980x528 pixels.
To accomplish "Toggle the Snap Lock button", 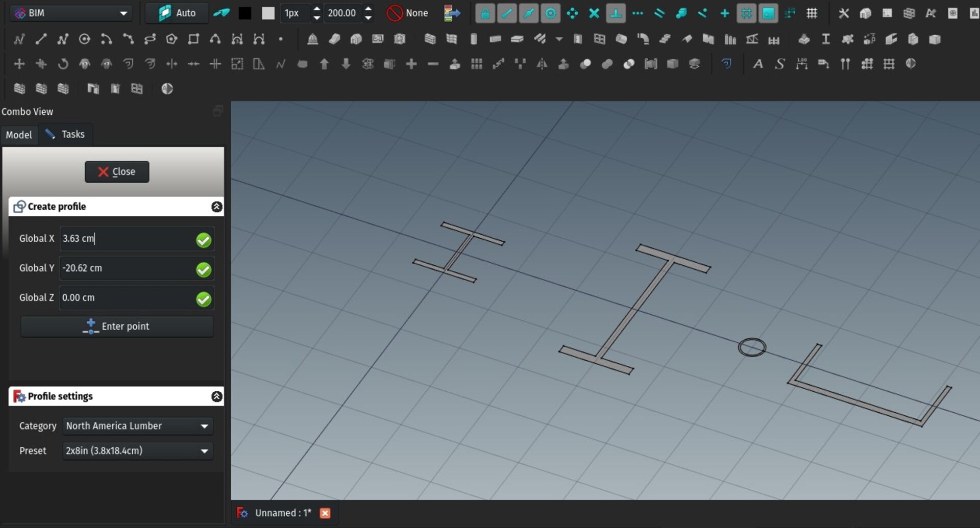I will pos(485,13).
